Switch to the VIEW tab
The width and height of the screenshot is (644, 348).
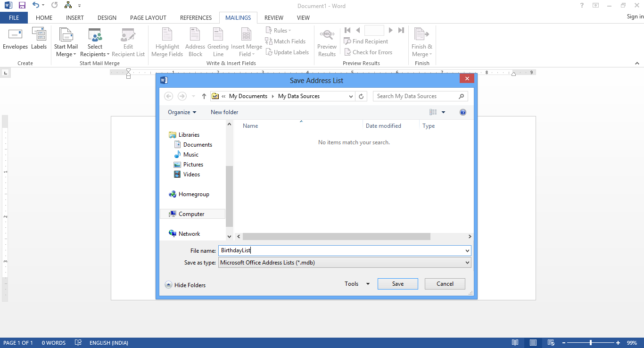[x=303, y=18]
